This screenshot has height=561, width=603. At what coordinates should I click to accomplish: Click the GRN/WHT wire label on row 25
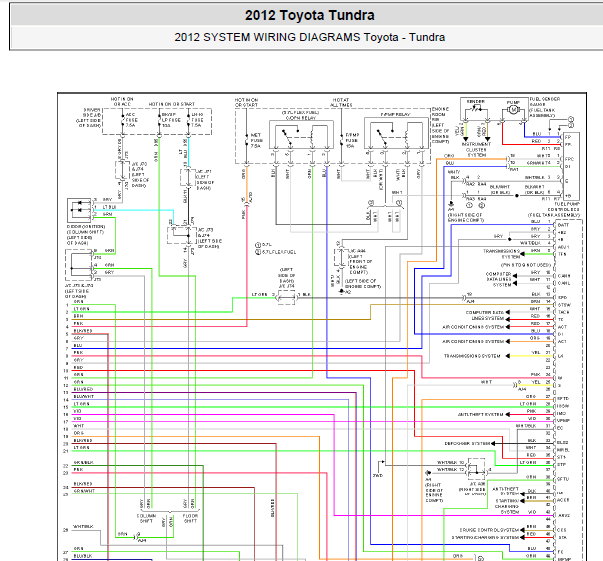tap(84, 491)
